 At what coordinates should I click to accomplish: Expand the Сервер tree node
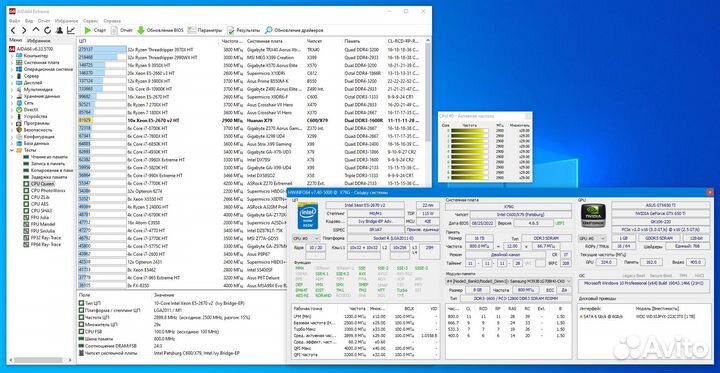(x=12, y=75)
